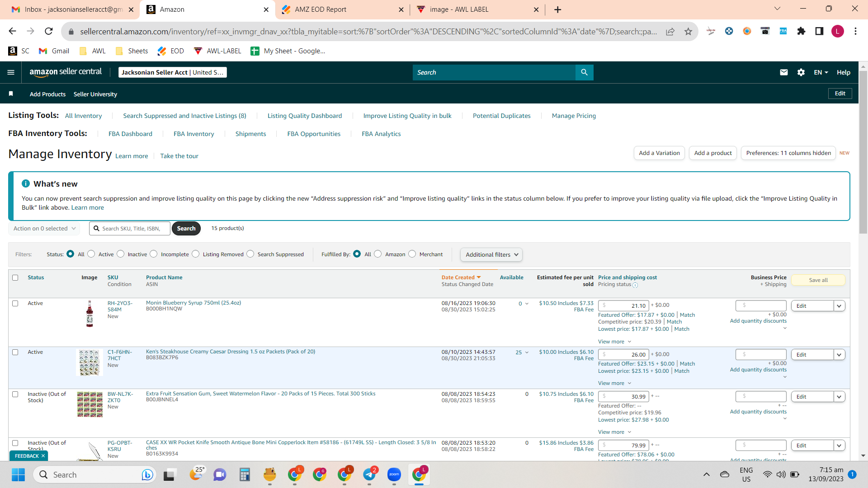The image size is (868, 488).
Task: Choose Fulfilled By Amazon radio button
Action: 378,254
